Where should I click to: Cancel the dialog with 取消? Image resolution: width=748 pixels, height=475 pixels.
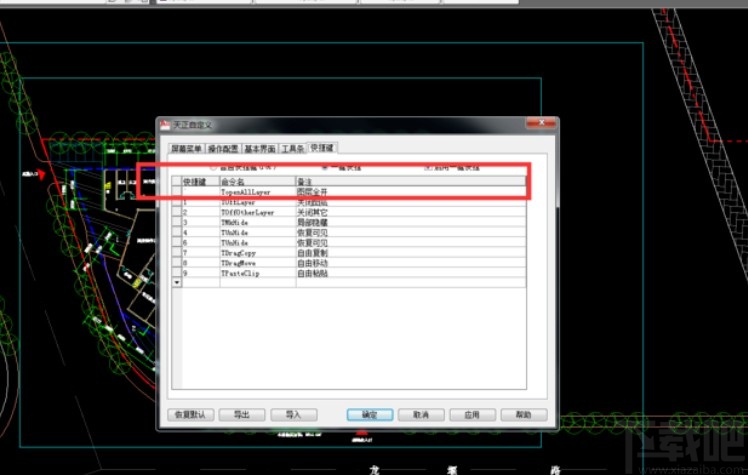(x=421, y=414)
